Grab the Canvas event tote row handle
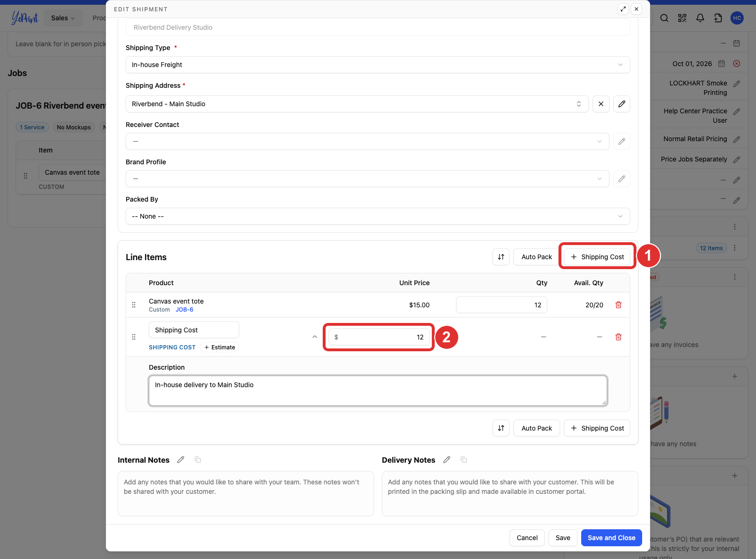The height and width of the screenshot is (559, 756). click(134, 305)
